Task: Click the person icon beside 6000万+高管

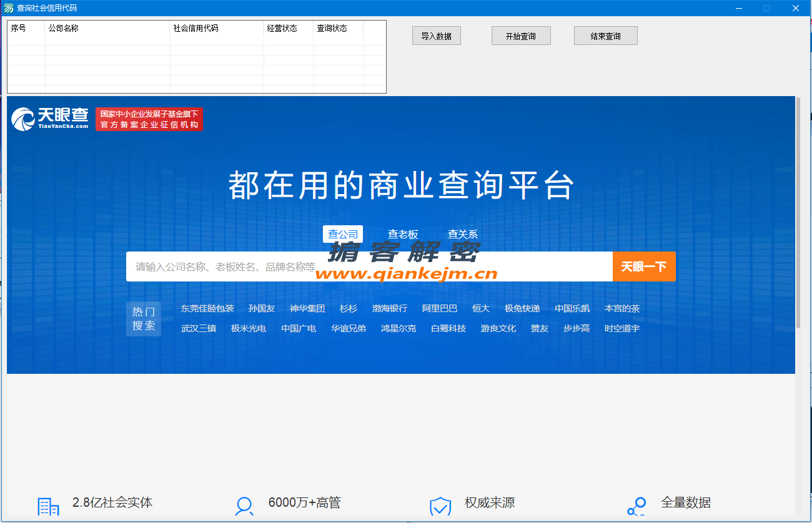Action: coord(244,506)
